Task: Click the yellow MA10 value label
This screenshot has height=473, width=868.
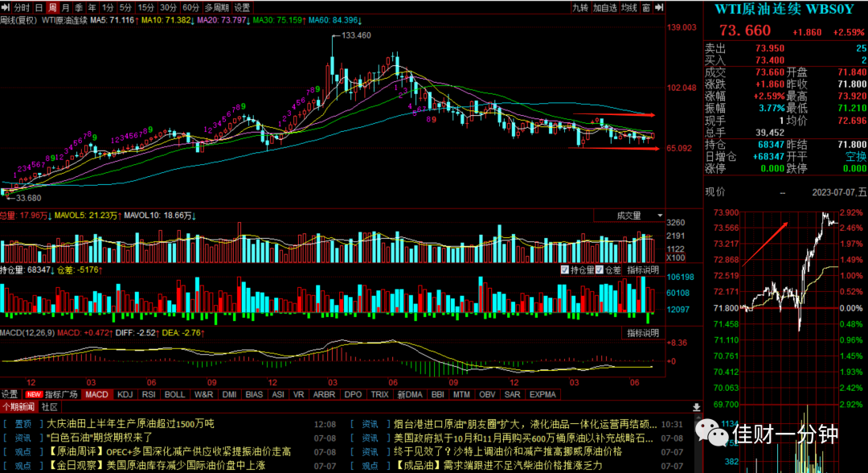Action: [166, 20]
